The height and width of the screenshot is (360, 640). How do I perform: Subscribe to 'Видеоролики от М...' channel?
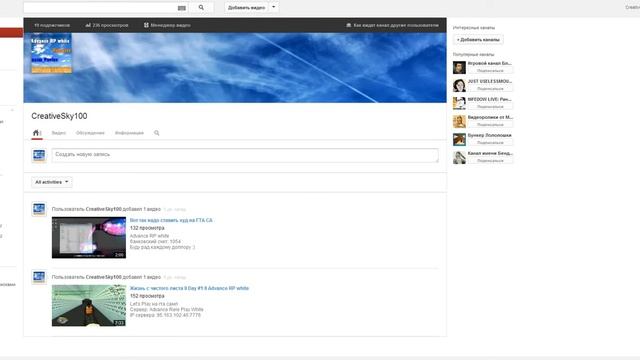pos(490,125)
